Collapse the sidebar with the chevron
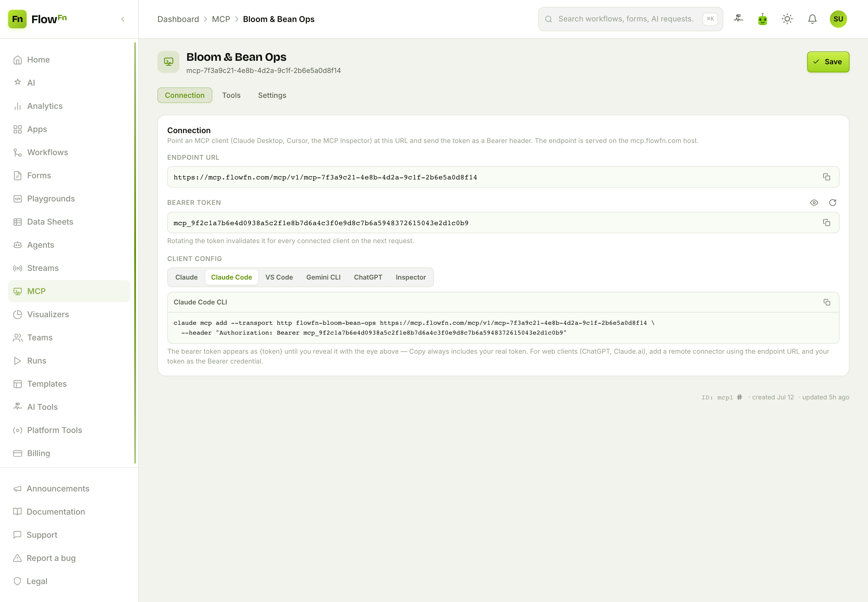The image size is (868, 602). coord(123,19)
